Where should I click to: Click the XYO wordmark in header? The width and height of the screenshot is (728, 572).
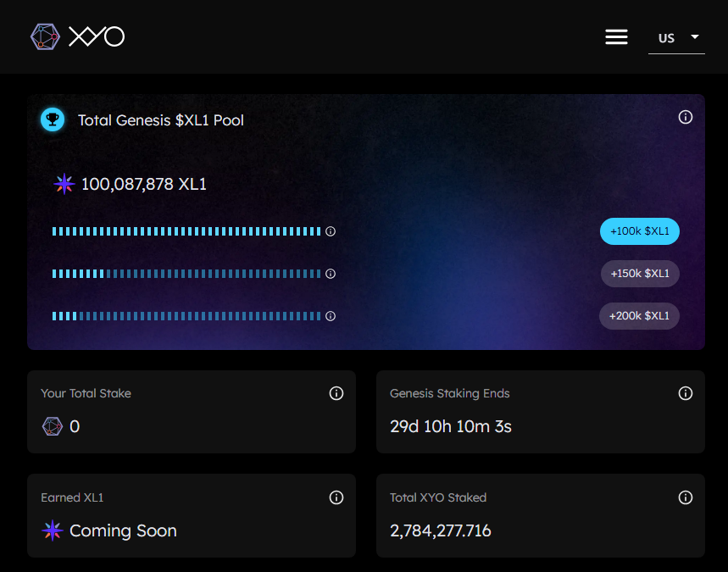[x=97, y=36]
